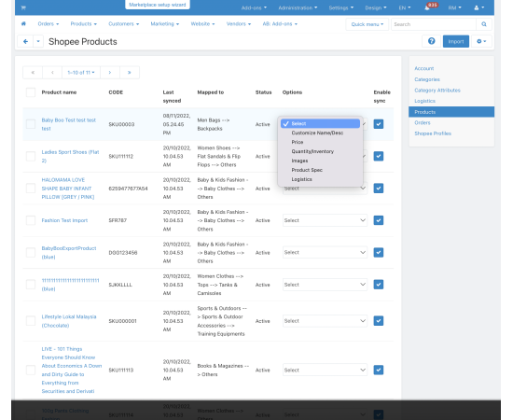Open the Settings top menu
Image resolution: width=513 pixels, height=420 pixels.
coord(340,7)
